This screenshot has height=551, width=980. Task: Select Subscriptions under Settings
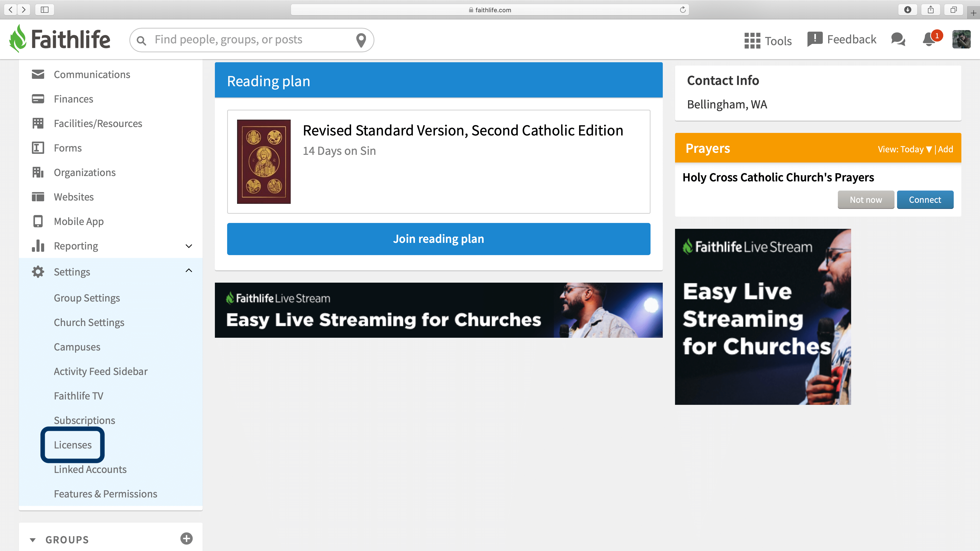[84, 420]
